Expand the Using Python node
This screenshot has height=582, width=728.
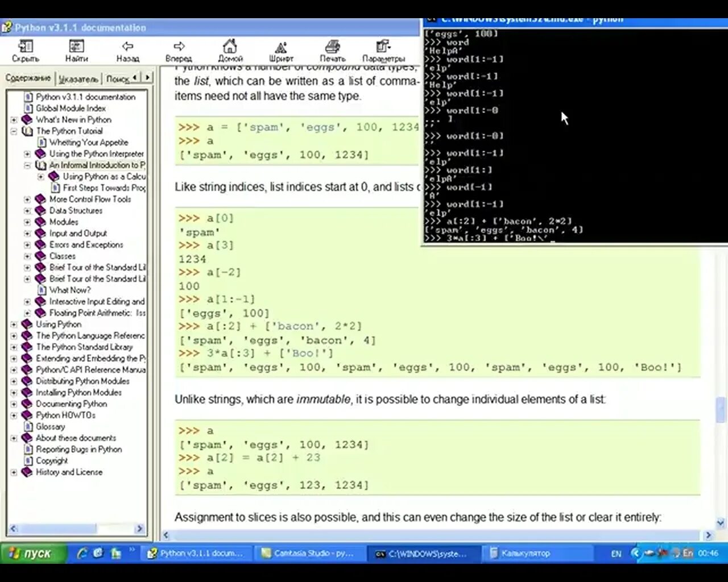pos(14,324)
